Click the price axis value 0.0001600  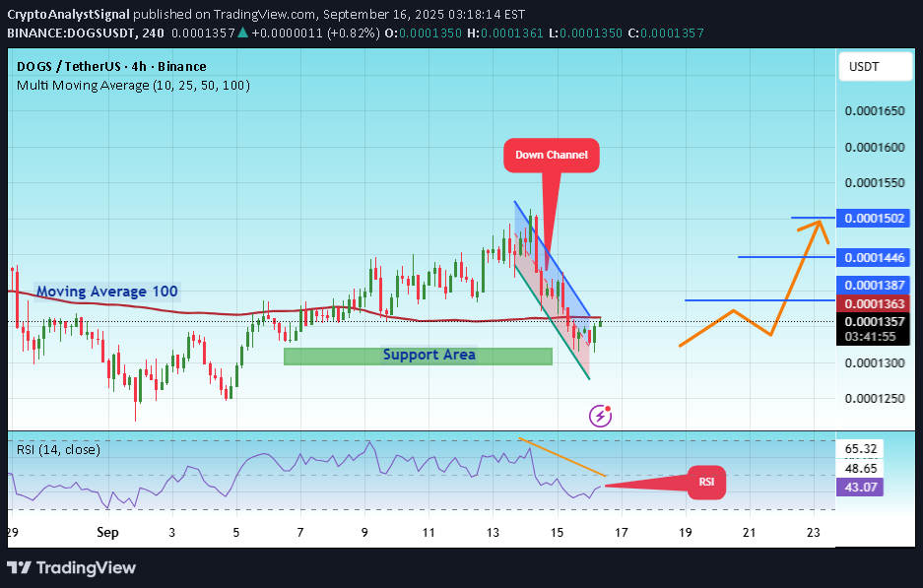874,147
